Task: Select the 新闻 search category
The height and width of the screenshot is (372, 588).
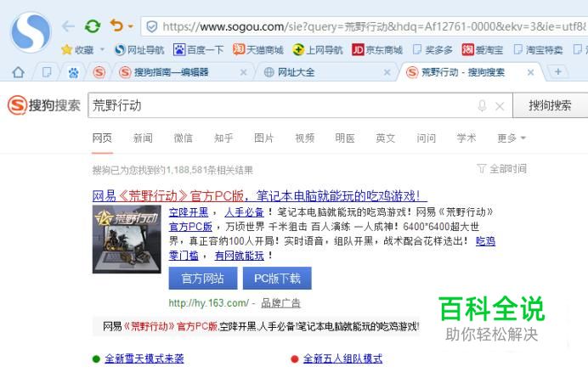Action: coord(143,138)
